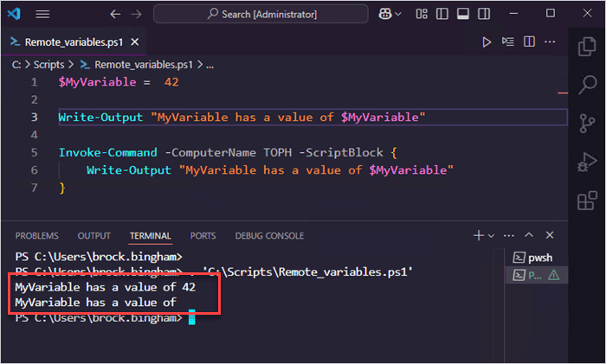Select the PowerShell extension terminal with warning
The image size is (606, 364).
[537, 275]
